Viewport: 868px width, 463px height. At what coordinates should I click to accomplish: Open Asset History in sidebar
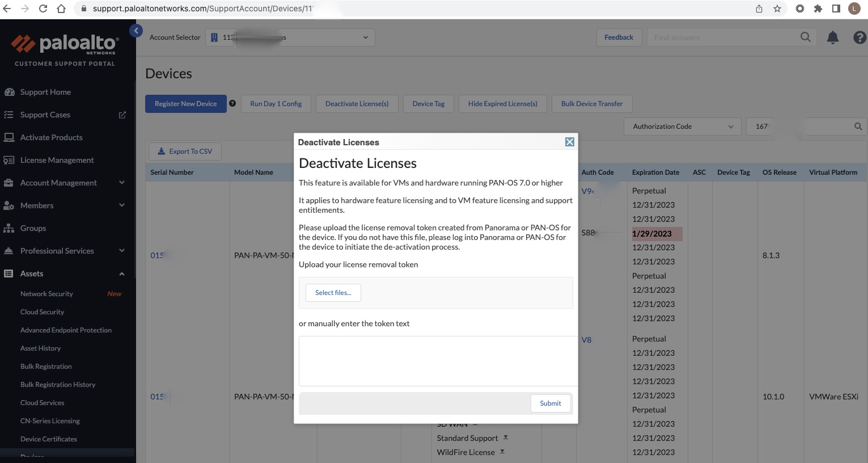click(40, 348)
